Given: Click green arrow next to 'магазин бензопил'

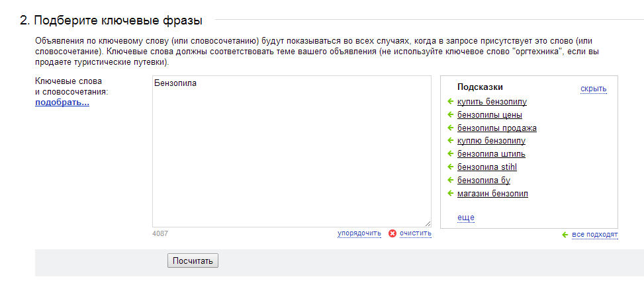Looking at the screenshot, I should click(x=450, y=193).
